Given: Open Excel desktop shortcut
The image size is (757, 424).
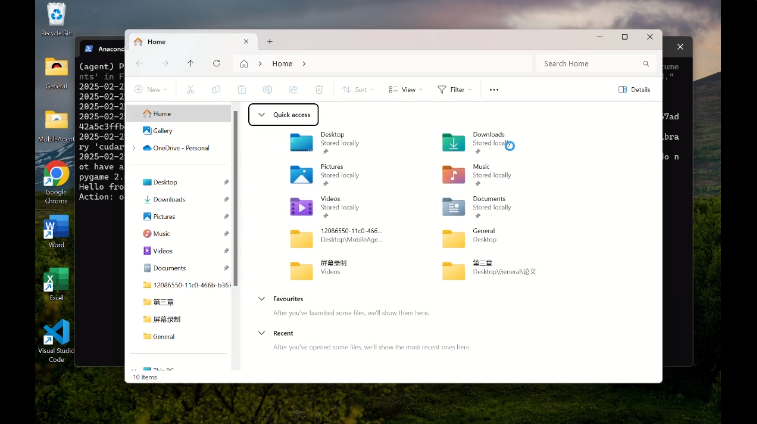Looking at the screenshot, I should click(x=56, y=284).
